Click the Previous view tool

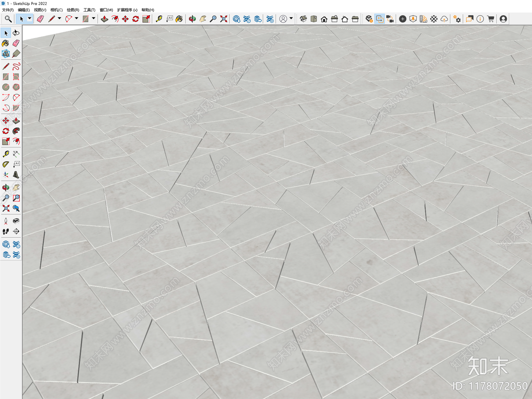[16, 208]
